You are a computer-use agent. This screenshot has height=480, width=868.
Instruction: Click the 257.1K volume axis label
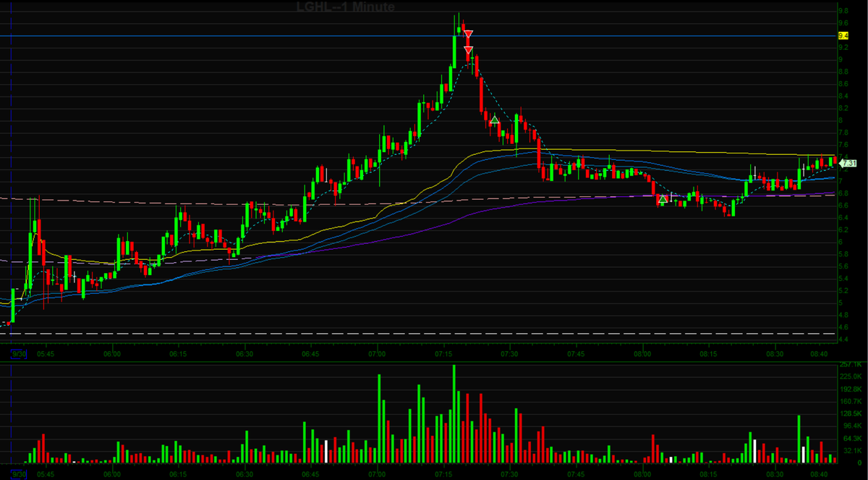click(x=849, y=365)
